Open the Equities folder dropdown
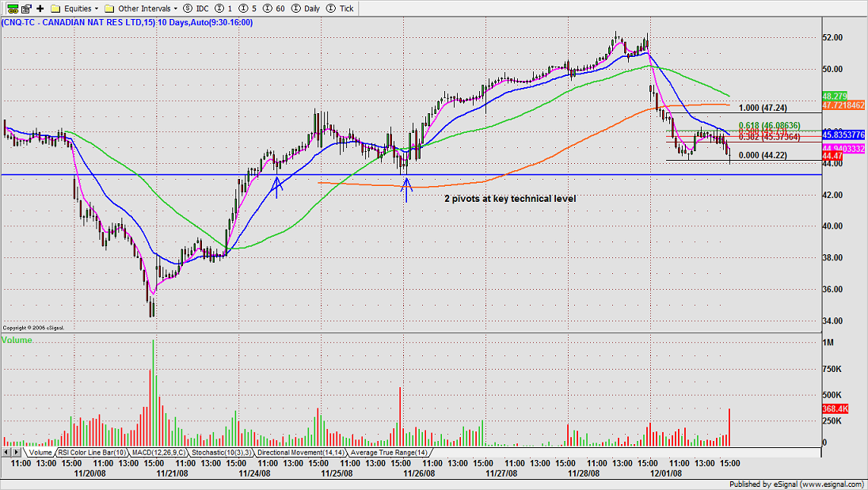 tap(81, 8)
